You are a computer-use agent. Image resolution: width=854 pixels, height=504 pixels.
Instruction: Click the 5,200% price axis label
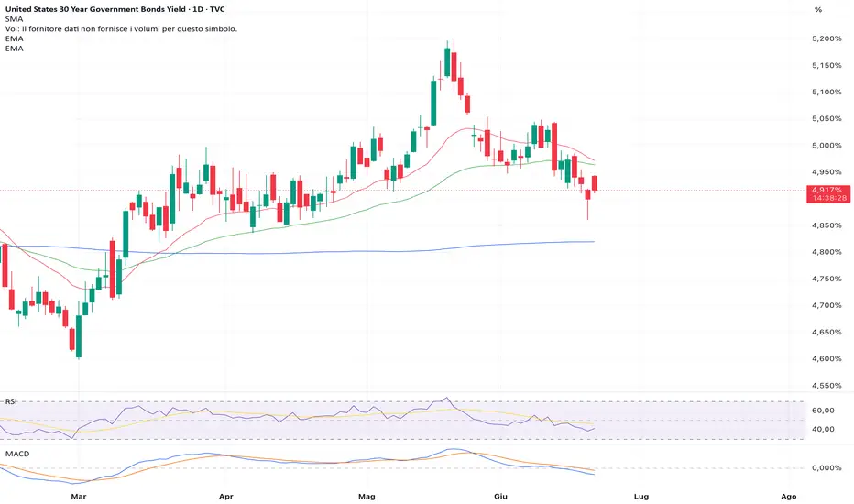coord(827,38)
